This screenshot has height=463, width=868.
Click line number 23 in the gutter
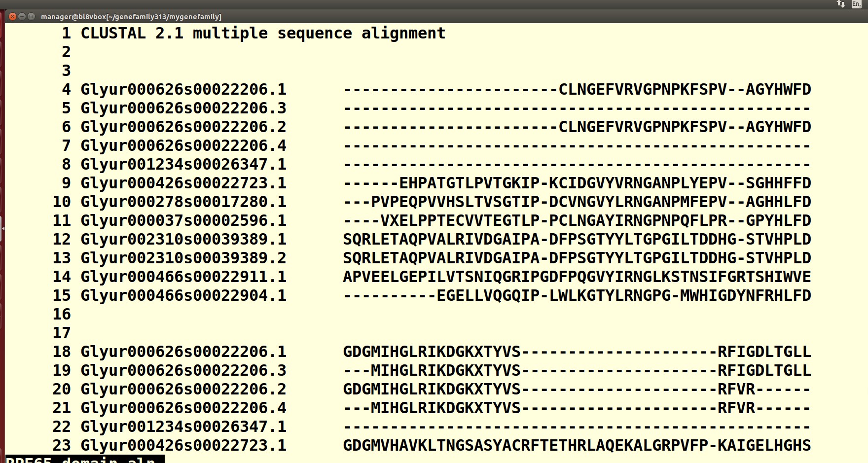62,446
